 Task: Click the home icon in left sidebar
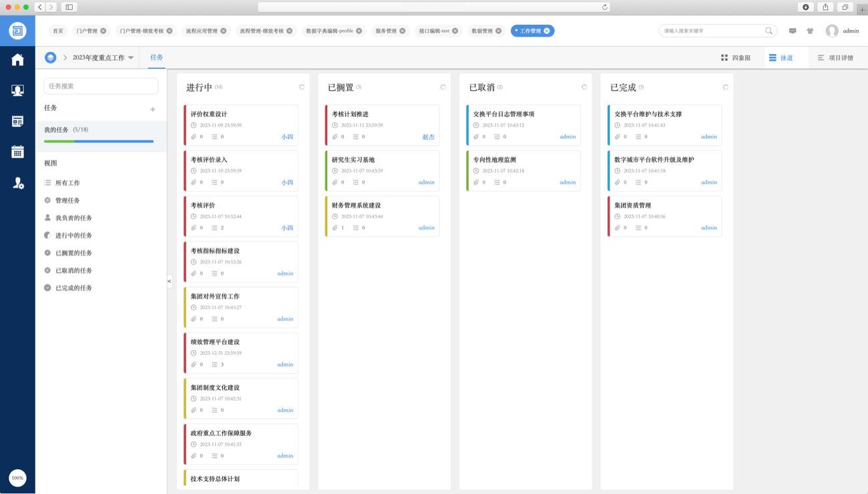17,60
